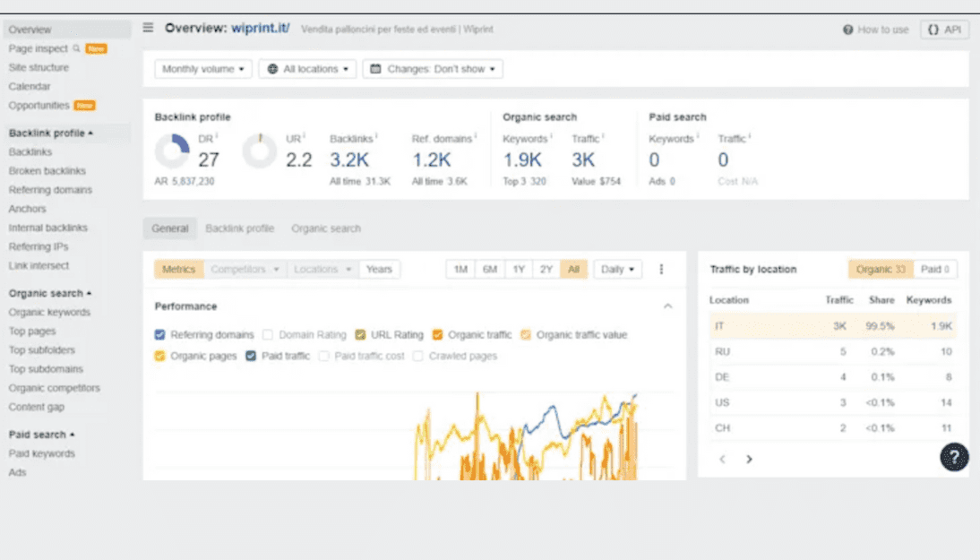This screenshot has width=980, height=560.
Task: Click the hamburger menu icon beside Overview
Action: pyautogui.click(x=149, y=28)
